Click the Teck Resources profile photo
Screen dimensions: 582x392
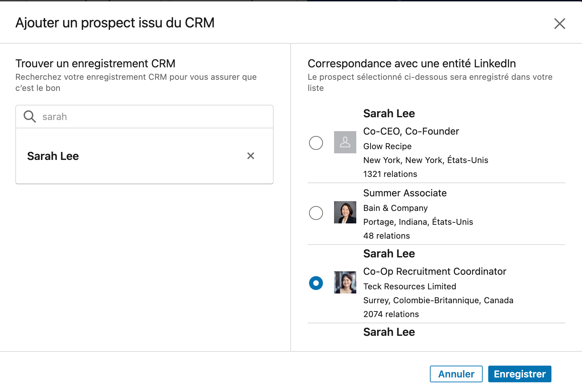[345, 282]
